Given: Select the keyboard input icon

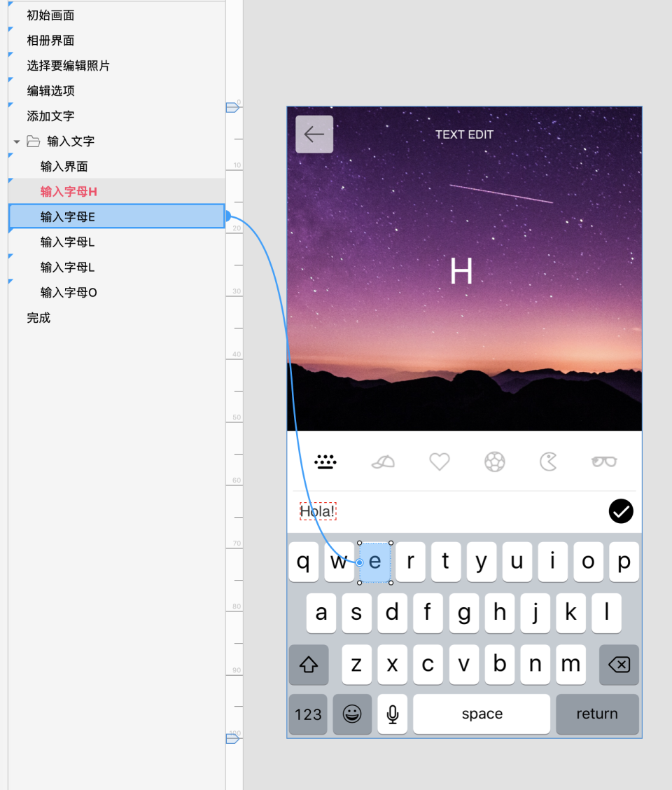Looking at the screenshot, I should coord(325,462).
